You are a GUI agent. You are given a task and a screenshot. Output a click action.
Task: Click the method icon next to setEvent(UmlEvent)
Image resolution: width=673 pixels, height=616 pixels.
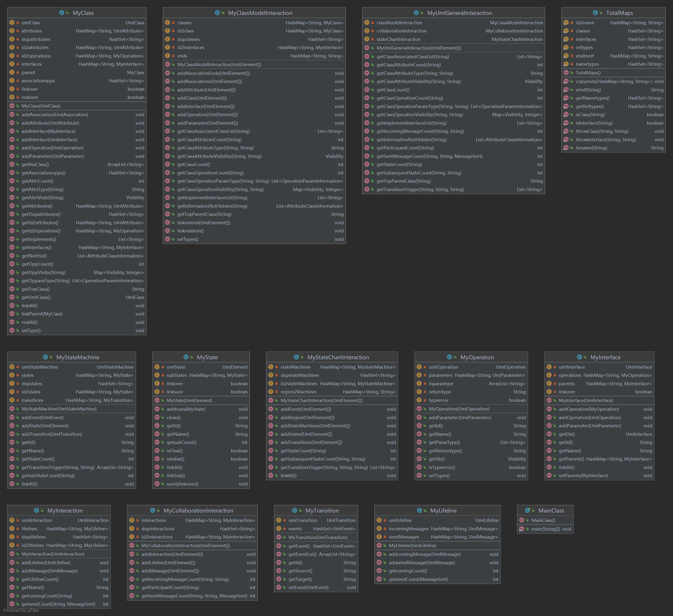tap(279, 587)
